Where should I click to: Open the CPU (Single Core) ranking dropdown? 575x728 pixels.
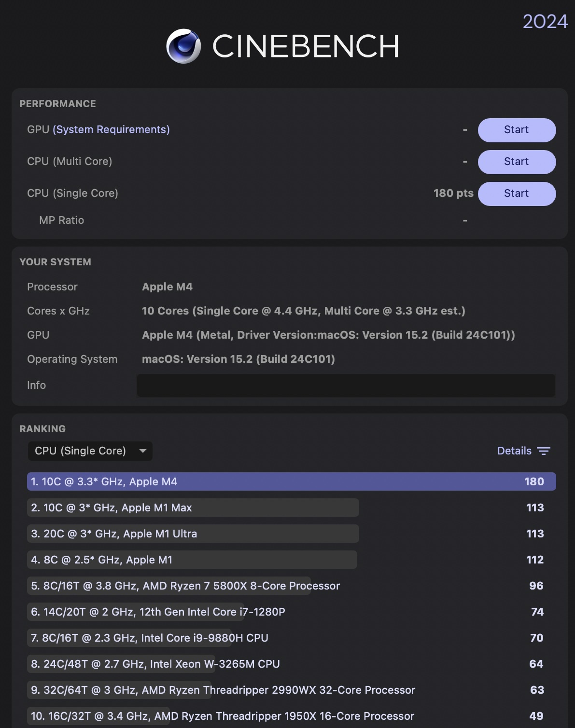[x=90, y=451]
